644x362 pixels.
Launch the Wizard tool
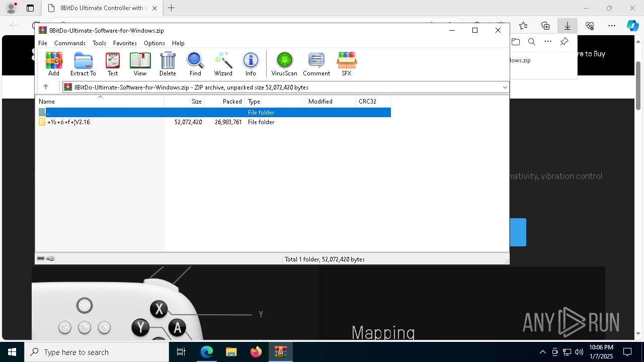223,64
